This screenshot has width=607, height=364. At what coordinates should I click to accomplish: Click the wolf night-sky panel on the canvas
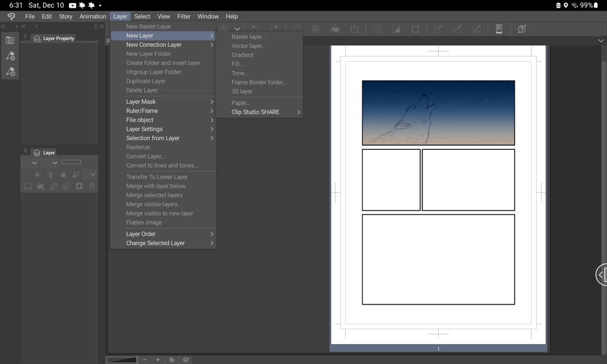(x=438, y=112)
